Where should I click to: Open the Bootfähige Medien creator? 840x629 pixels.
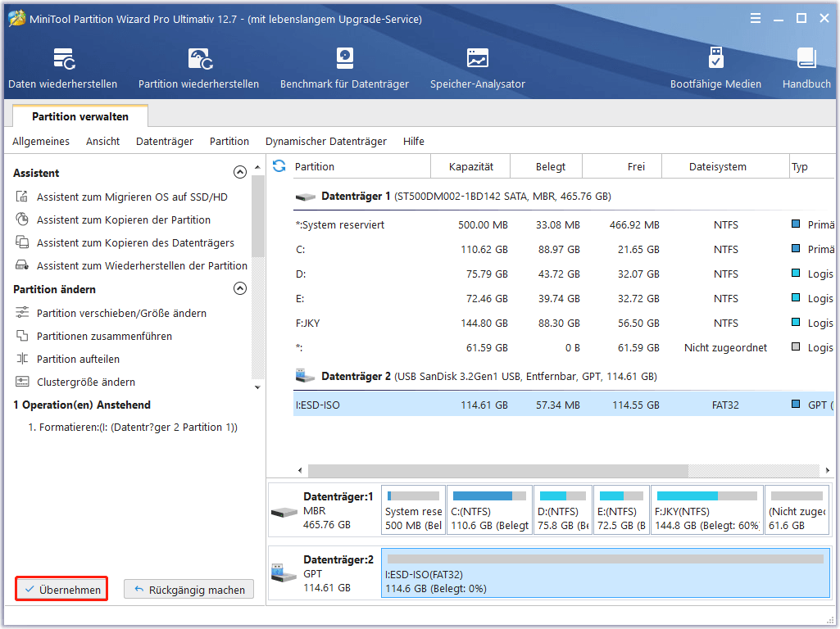[x=715, y=67]
